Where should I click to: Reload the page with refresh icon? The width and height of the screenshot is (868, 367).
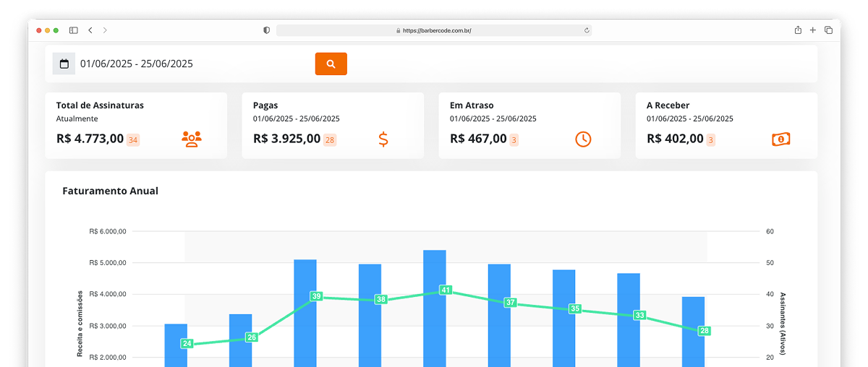(x=587, y=30)
